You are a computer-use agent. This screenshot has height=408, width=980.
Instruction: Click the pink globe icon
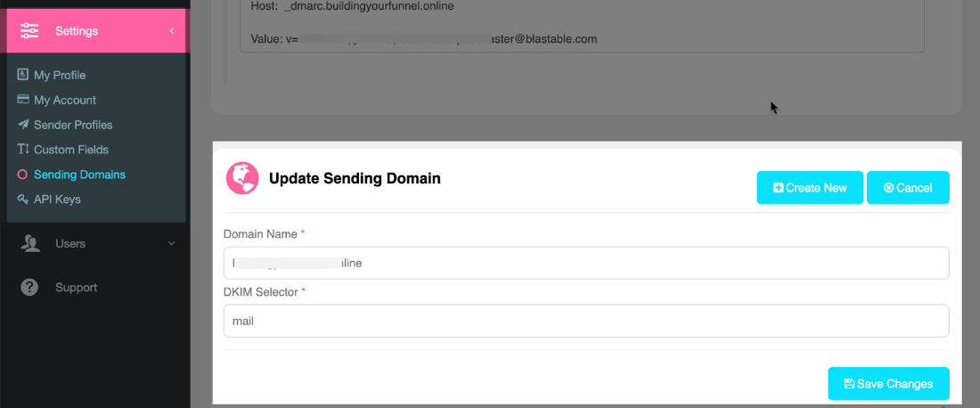[x=241, y=178]
